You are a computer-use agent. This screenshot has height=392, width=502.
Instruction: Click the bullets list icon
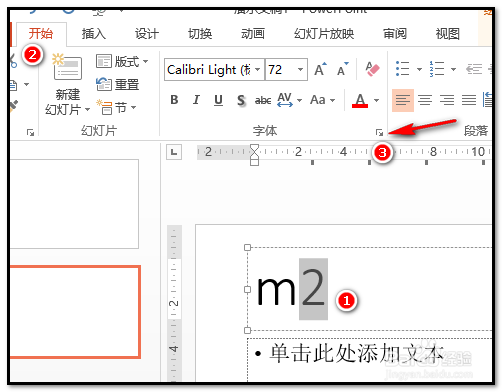click(x=402, y=69)
